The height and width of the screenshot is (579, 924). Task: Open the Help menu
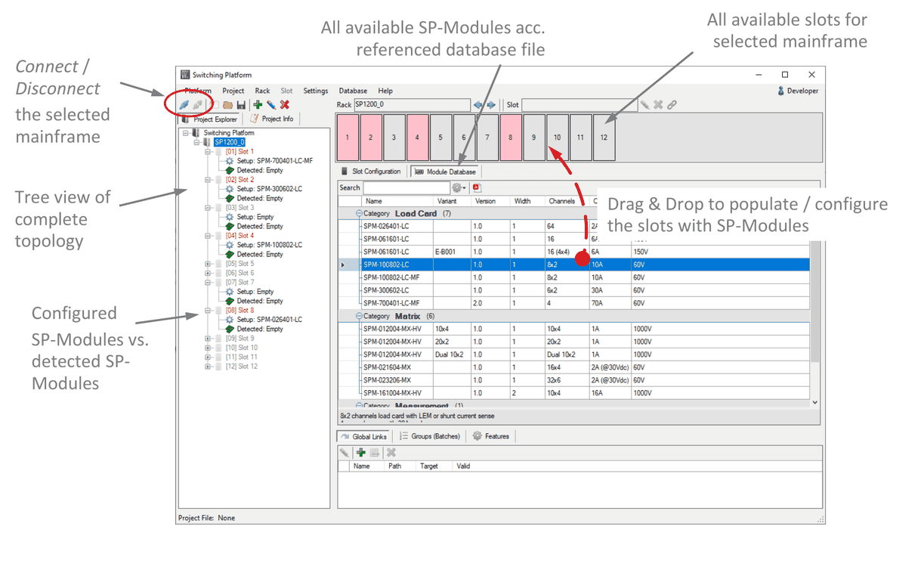385,91
